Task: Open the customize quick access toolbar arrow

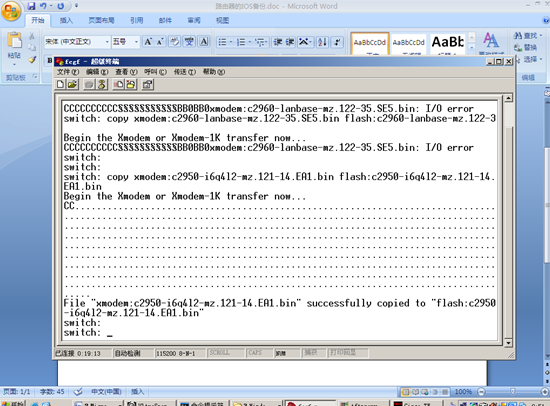Action: coord(76,6)
